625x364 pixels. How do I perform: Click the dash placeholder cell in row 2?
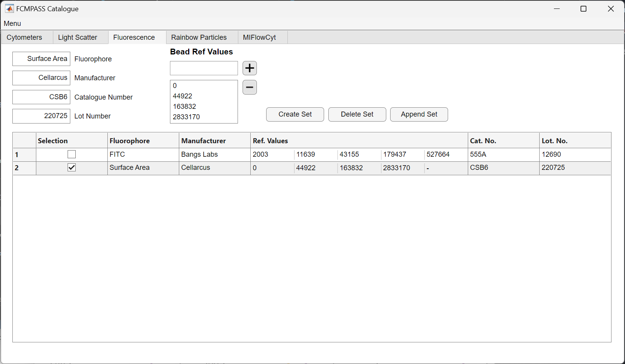(446, 168)
